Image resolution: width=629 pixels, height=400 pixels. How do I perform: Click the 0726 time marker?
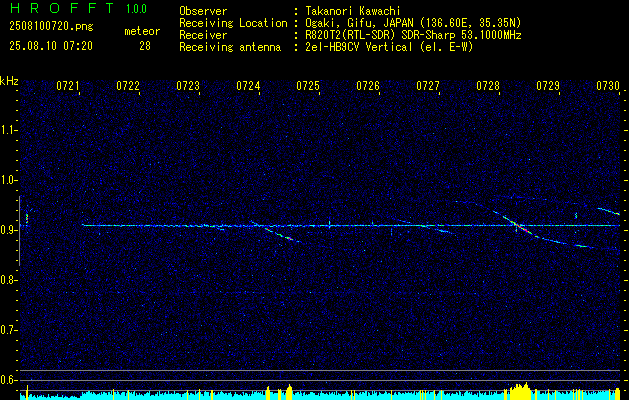point(368,85)
